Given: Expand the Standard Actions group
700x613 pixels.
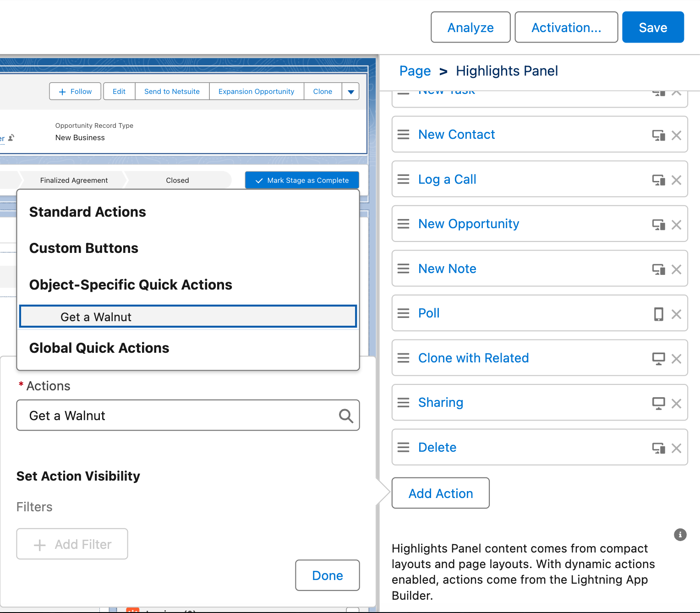Looking at the screenshot, I should [87, 212].
